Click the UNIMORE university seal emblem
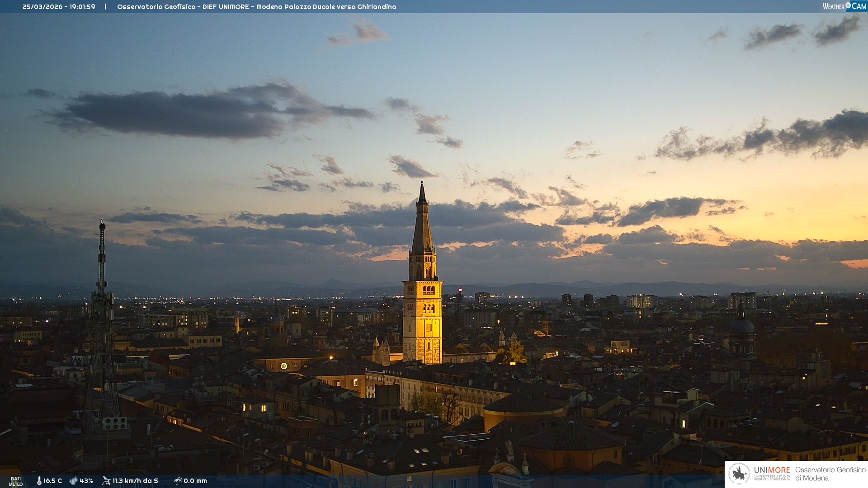868x488 pixels. [x=740, y=474]
